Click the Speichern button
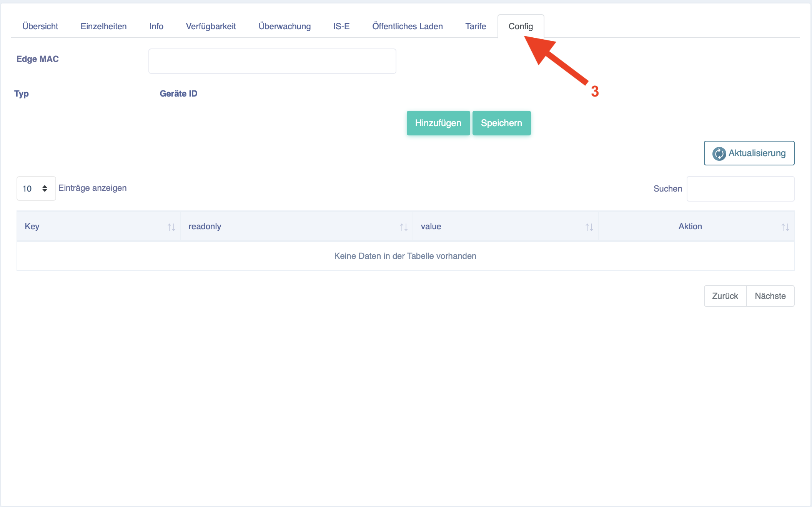 click(501, 123)
